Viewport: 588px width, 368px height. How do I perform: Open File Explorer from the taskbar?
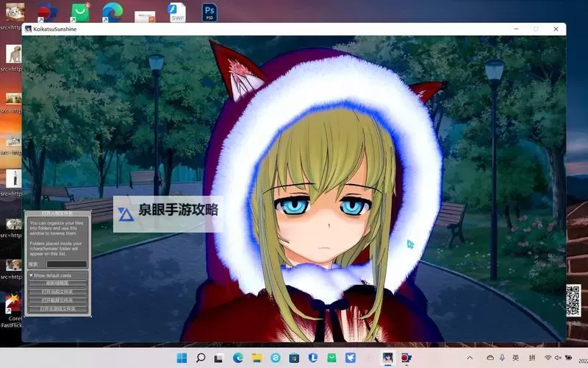click(x=257, y=358)
